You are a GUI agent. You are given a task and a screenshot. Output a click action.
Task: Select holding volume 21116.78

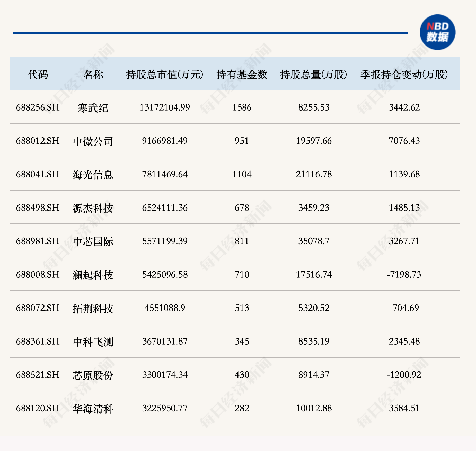click(314, 174)
